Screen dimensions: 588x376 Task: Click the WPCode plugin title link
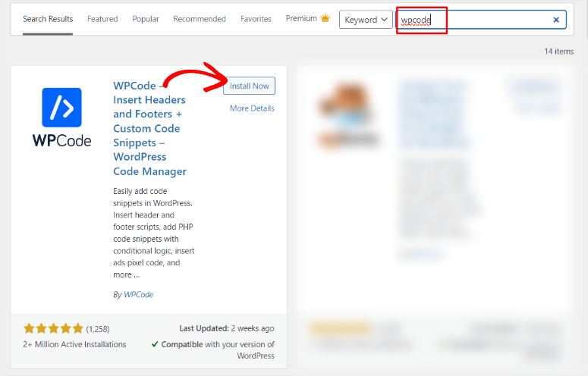click(149, 128)
